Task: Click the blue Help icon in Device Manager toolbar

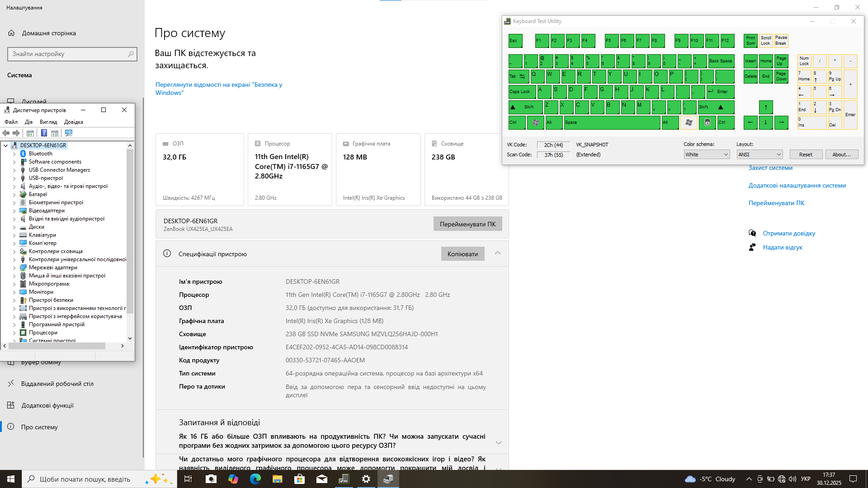Action: coord(44,133)
